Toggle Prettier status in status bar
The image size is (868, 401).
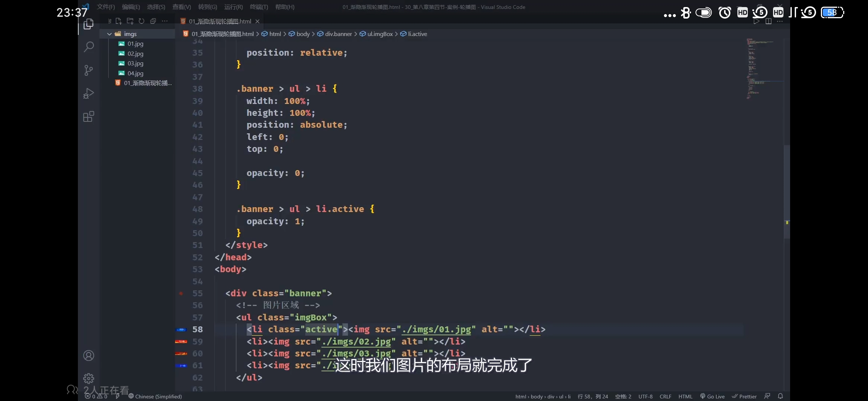[744, 396]
